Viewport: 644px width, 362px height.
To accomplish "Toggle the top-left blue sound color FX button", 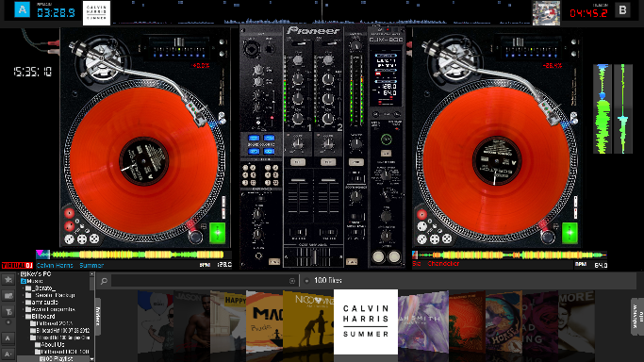I will [x=254, y=138].
